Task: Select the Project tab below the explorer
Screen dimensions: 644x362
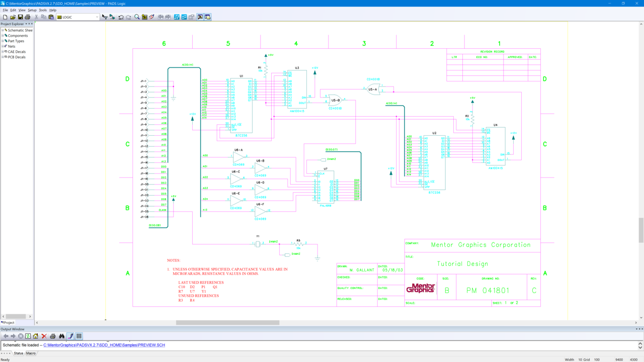Action: [8, 322]
